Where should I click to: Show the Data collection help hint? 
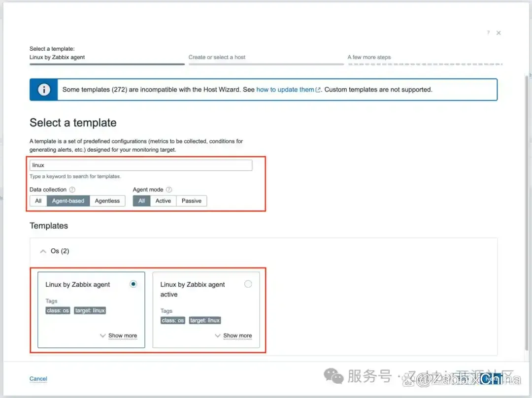72,190
